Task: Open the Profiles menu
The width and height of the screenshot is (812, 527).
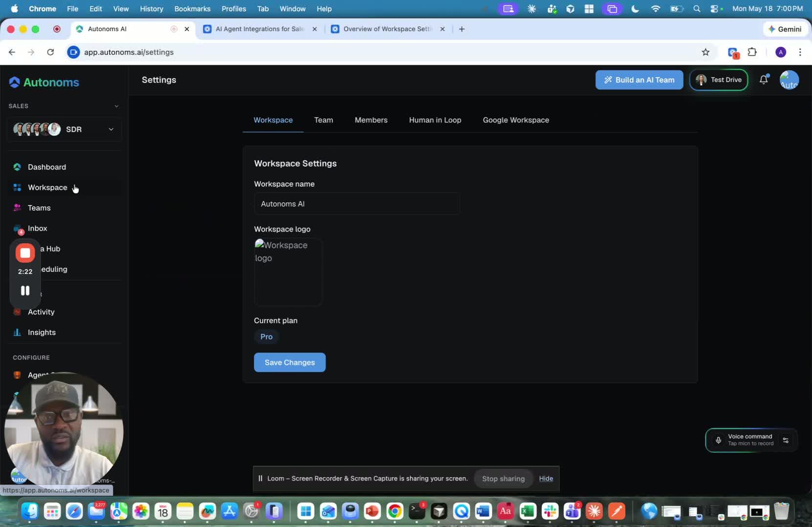Action: tap(234, 9)
